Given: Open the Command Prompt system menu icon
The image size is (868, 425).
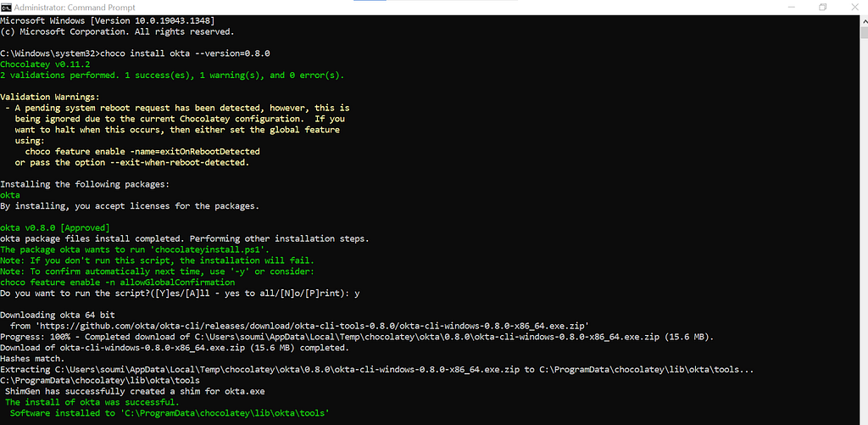Looking at the screenshot, I should click(6, 8).
